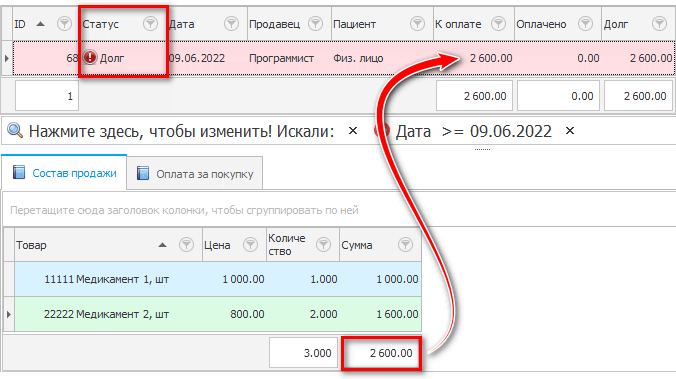This screenshot has height=379, width=676.
Task: Select the 09.06.2022 date cell
Action: click(x=197, y=58)
